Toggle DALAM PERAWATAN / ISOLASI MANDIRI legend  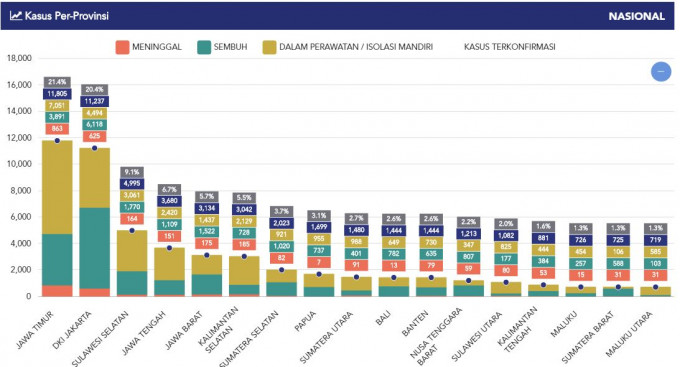pyautogui.click(x=348, y=47)
